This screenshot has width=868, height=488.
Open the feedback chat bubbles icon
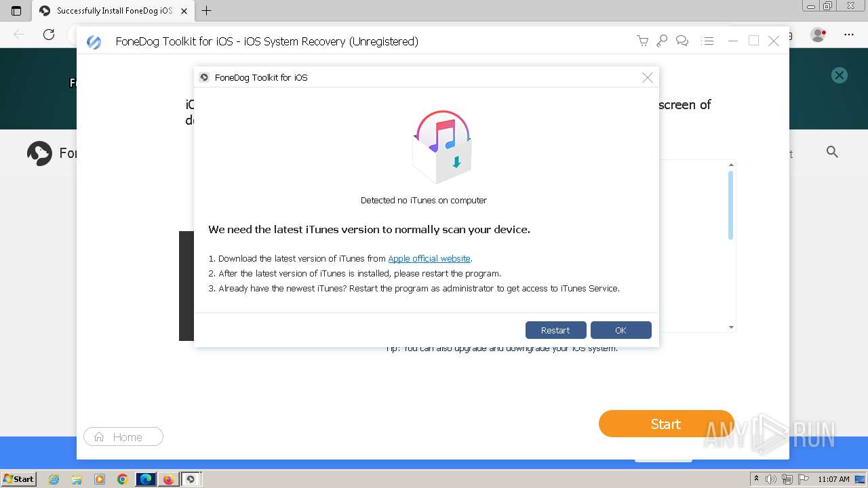pyautogui.click(x=682, y=41)
